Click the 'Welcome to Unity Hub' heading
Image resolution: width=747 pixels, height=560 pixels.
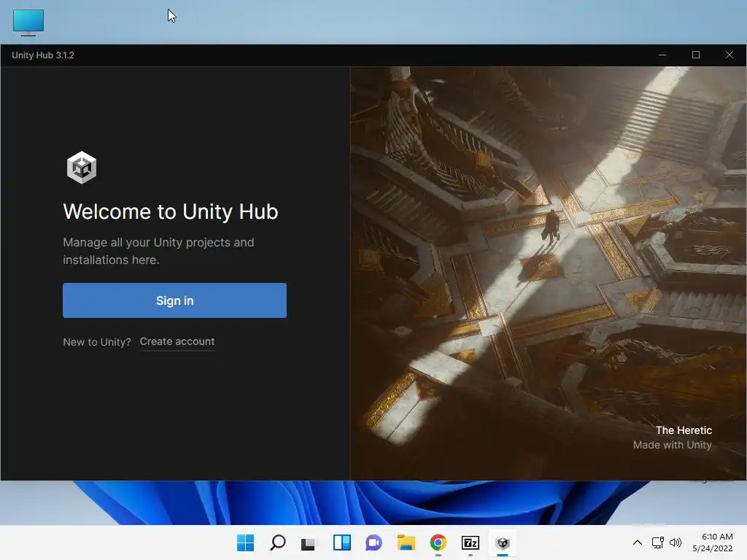point(171,211)
